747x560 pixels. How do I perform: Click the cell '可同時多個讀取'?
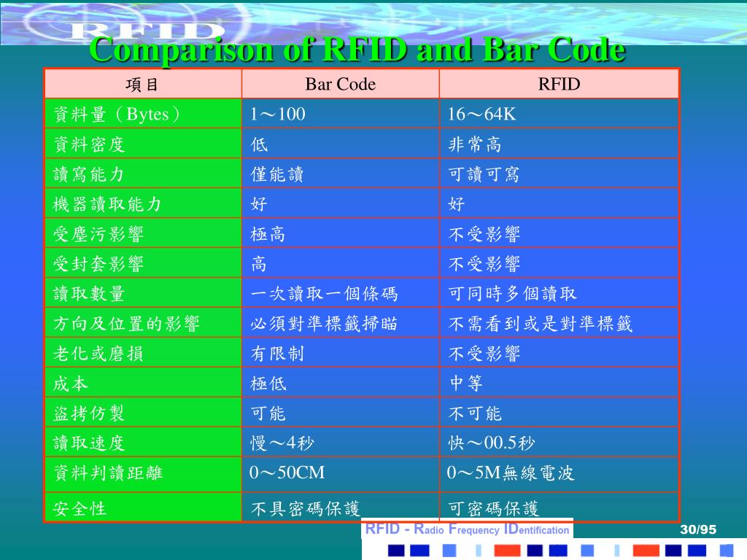559,294
